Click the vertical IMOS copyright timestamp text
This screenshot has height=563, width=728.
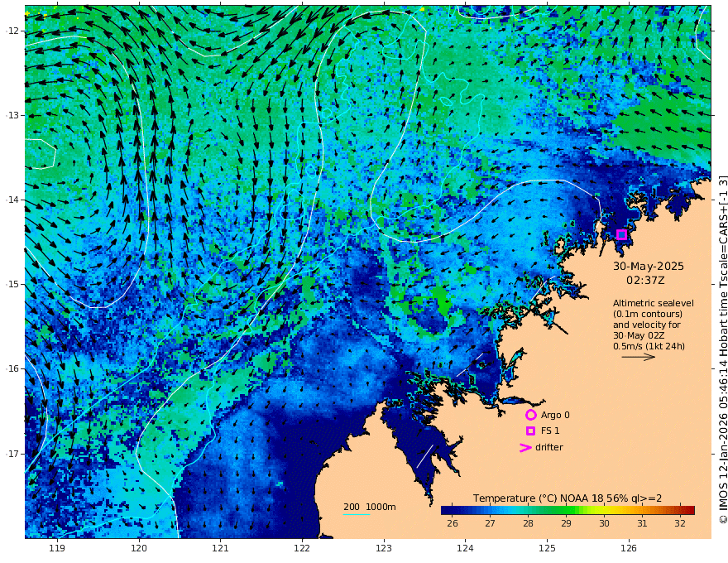click(x=722, y=349)
